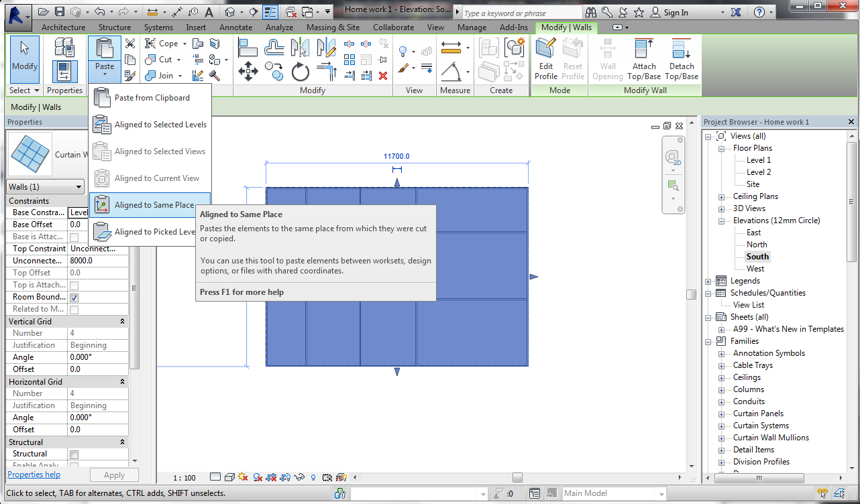Select the Cope tool
The width and height of the screenshot is (860, 504).
(x=163, y=43)
